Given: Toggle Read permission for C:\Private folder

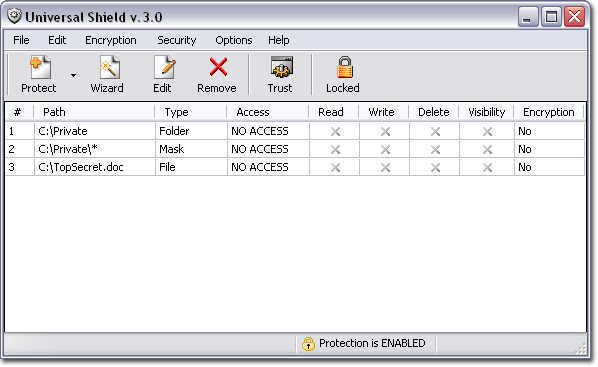Looking at the screenshot, I should 335,132.
